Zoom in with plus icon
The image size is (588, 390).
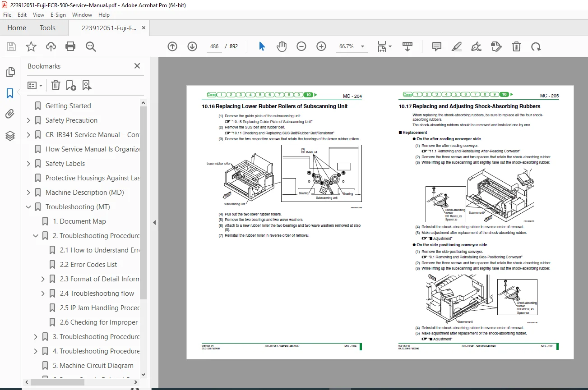click(x=321, y=46)
